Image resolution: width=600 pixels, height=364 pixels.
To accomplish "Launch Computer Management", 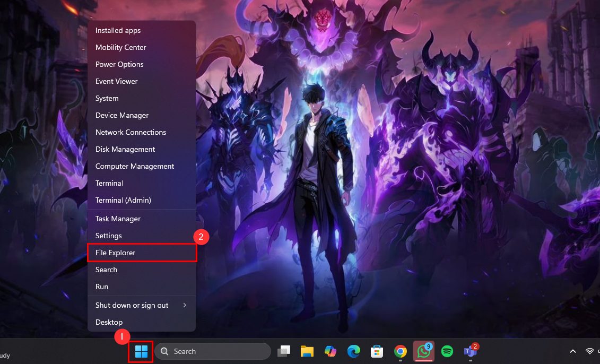I will pyautogui.click(x=142, y=166).
